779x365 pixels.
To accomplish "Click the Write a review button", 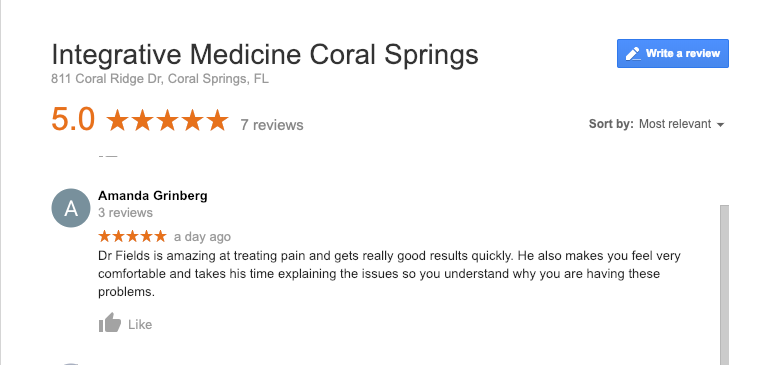I will click(x=673, y=54).
